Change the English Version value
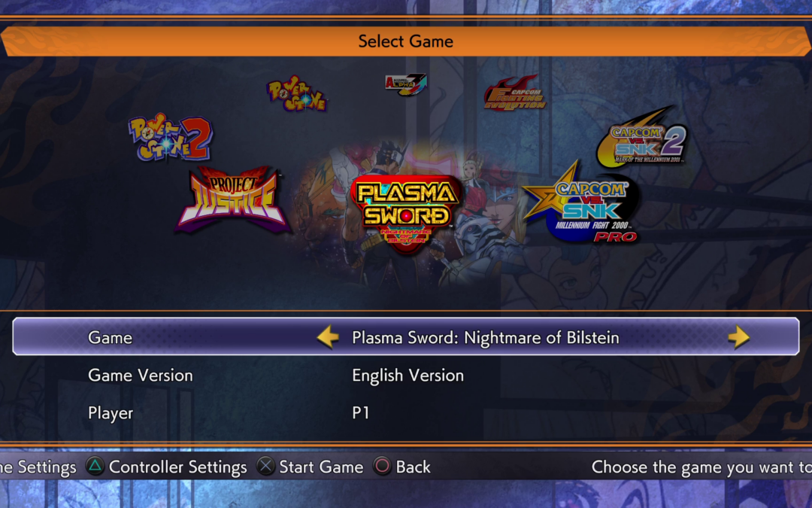Viewport: 812px width, 508px height. tap(408, 376)
